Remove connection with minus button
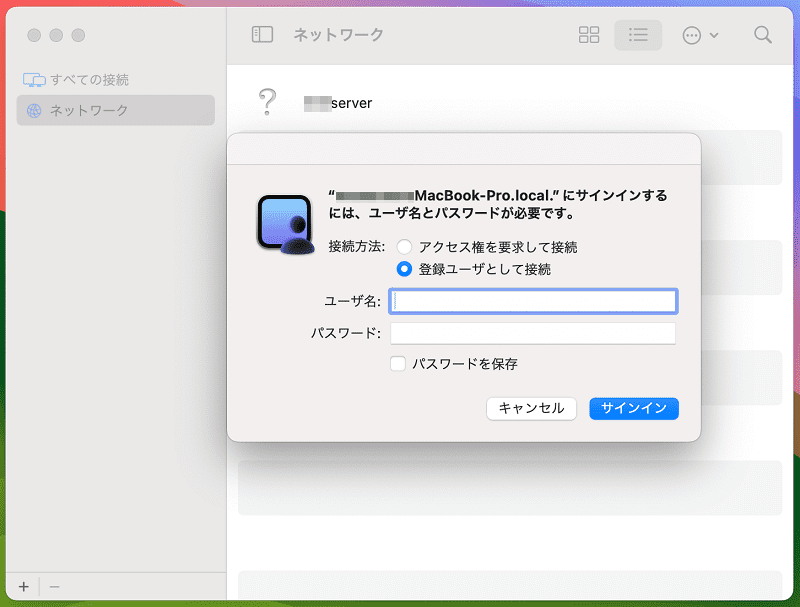800x607 pixels. (55, 587)
